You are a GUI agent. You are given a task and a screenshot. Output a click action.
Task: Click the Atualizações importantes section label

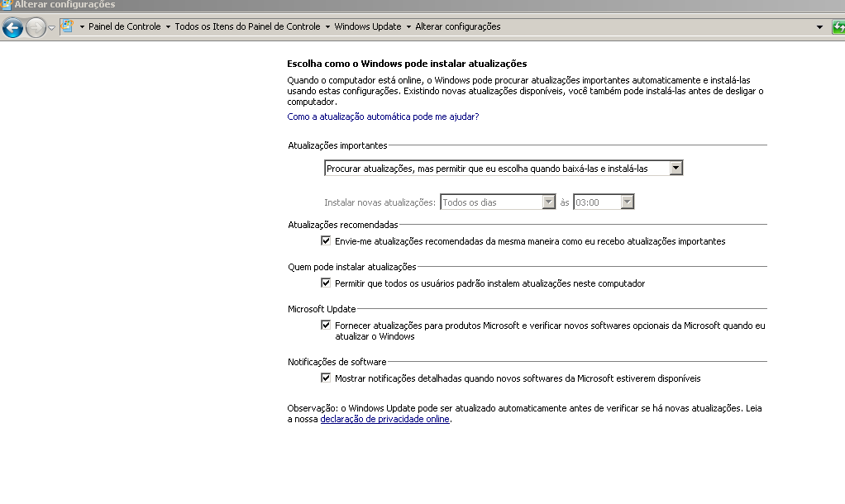pos(337,146)
